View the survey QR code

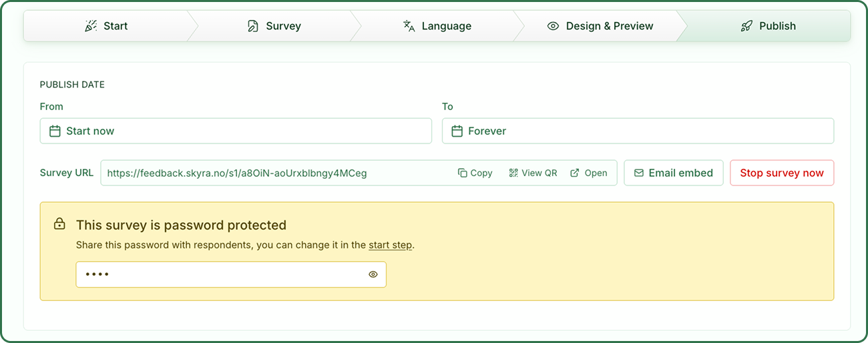(533, 173)
